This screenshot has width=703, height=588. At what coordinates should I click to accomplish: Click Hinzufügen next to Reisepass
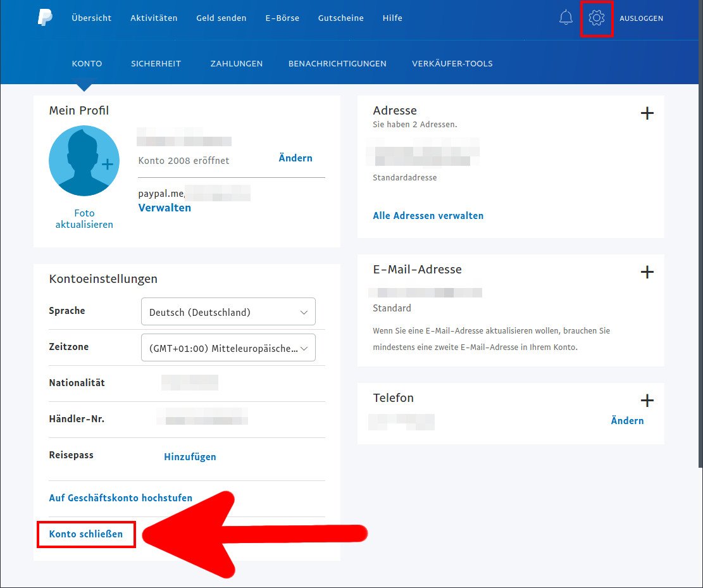coord(190,456)
